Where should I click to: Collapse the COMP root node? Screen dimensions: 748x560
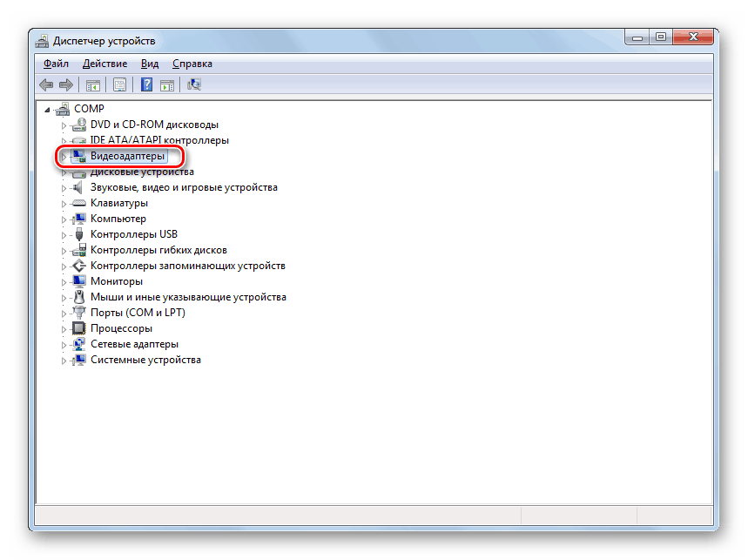pos(47,111)
